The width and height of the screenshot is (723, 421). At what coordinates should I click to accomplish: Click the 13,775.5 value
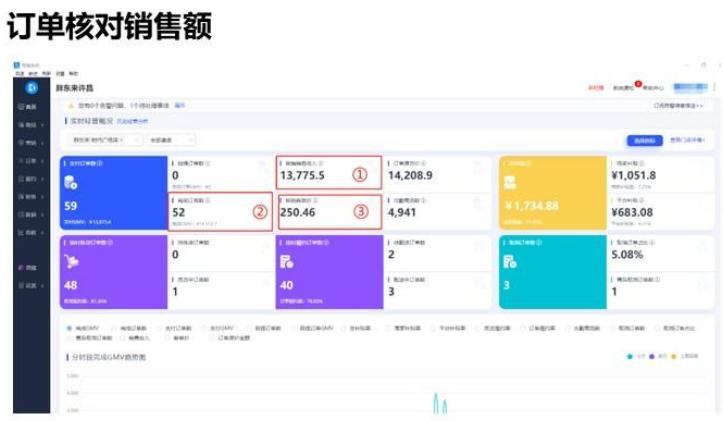coord(302,175)
